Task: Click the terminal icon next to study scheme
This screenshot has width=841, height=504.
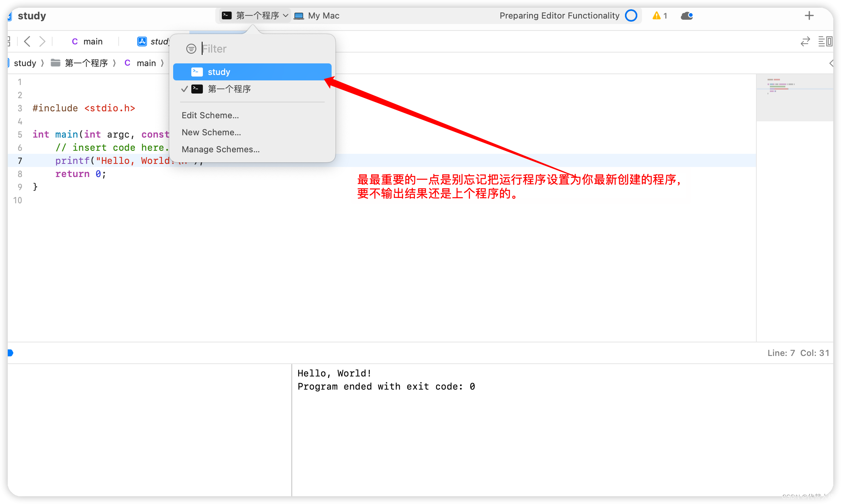Action: 197,72
